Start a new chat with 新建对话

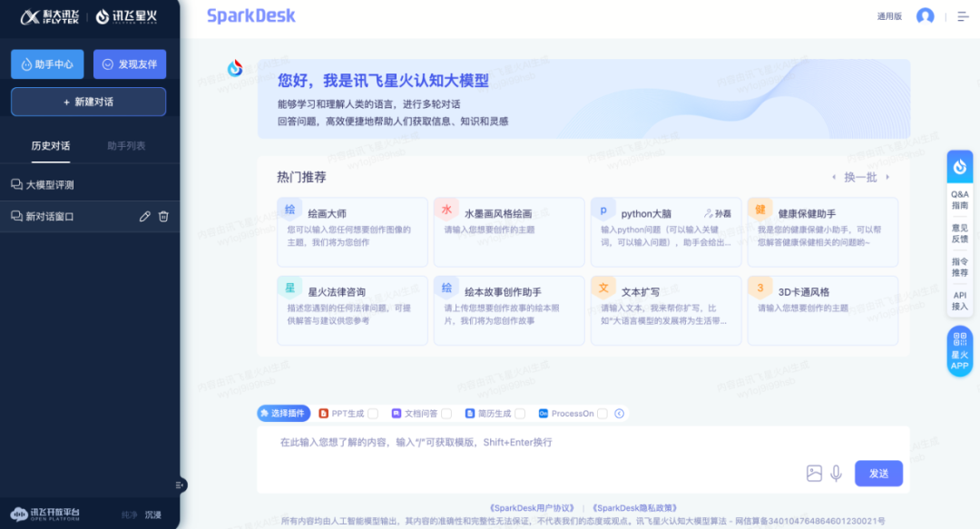click(x=87, y=102)
